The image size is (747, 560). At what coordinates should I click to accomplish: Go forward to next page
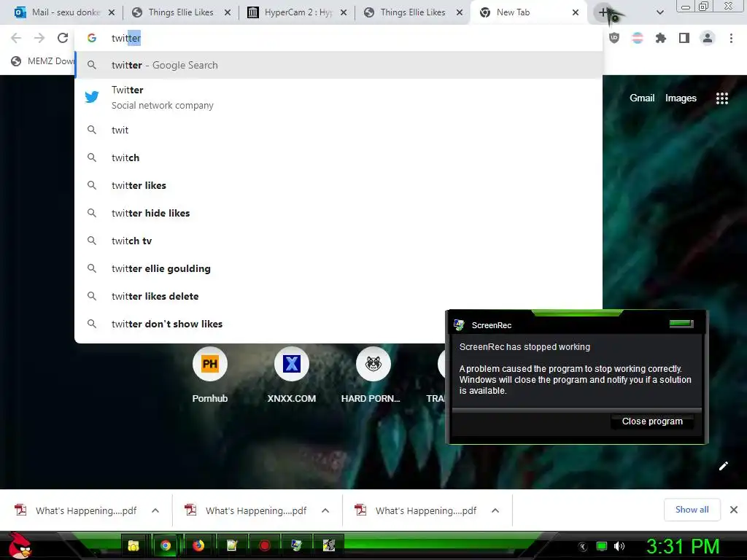39,38
